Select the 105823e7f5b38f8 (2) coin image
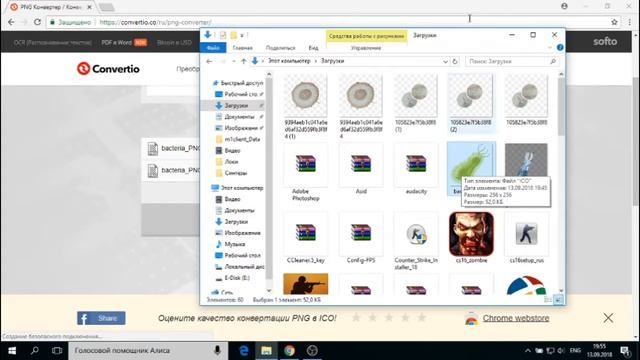This screenshot has height=360, width=640. [x=471, y=103]
